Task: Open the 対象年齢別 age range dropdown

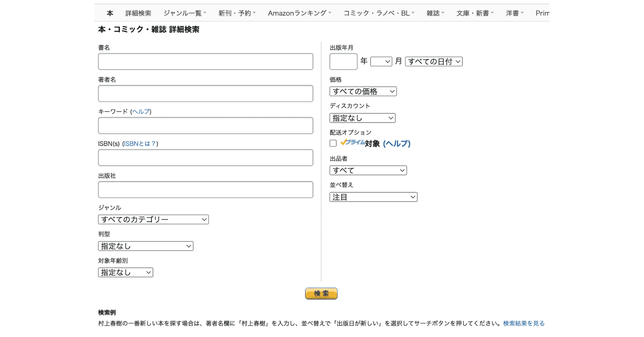Action: click(x=125, y=272)
